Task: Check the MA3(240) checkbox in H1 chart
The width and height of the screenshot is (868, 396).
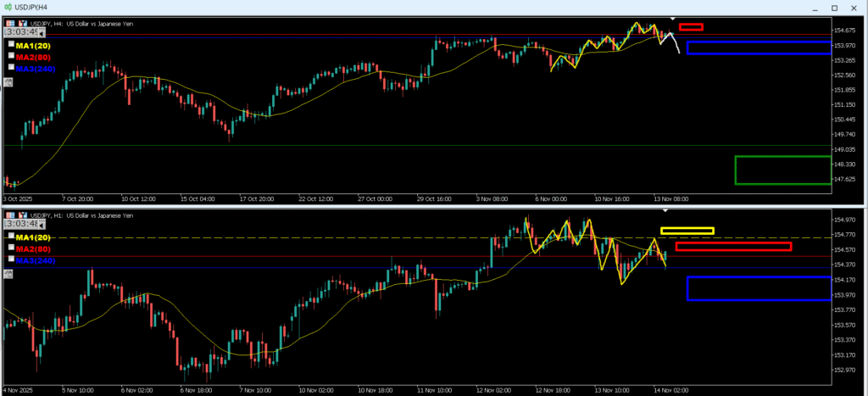Action: [x=11, y=259]
